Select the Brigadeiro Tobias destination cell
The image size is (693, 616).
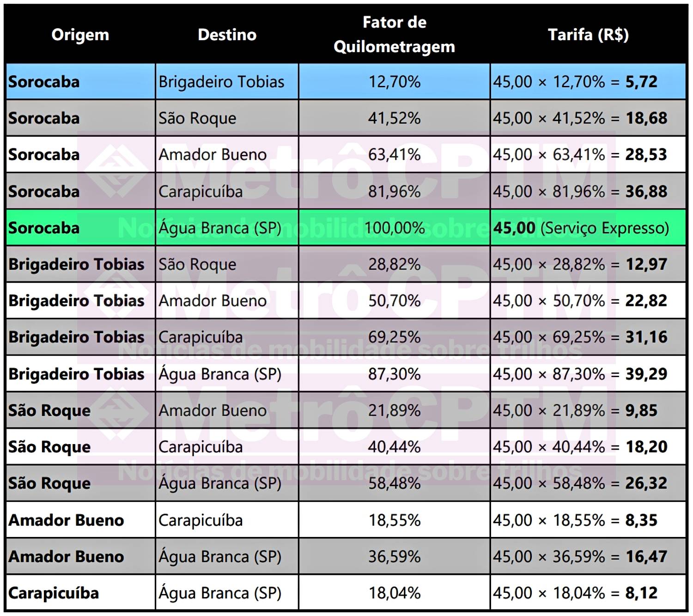(227, 82)
